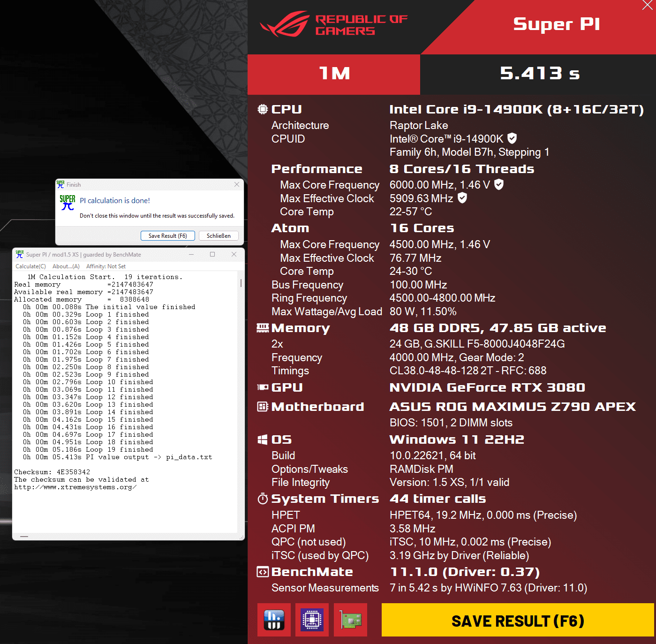Click the xtremesystems.org URL in output
The image size is (656, 644).
pyautogui.click(x=75, y=487)
